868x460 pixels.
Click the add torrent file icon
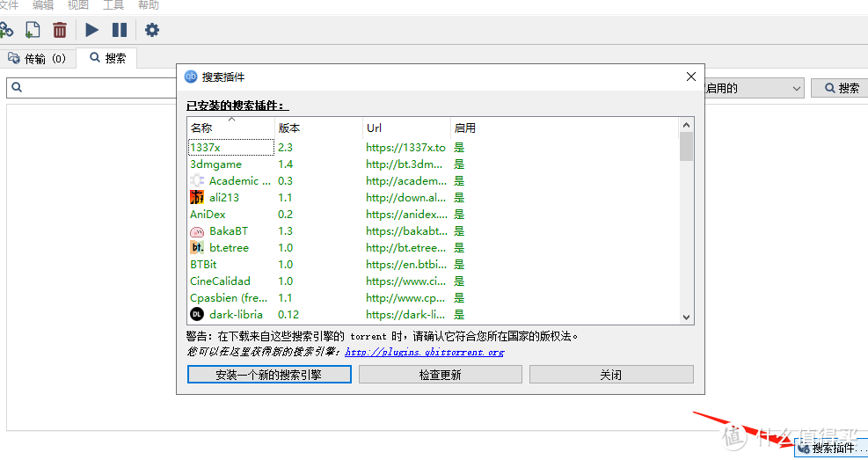pos(33,30)
